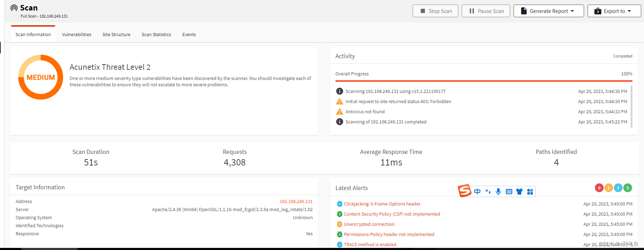Click the Overall Progress bar
The image size is (644, 250).
[484, 81]
